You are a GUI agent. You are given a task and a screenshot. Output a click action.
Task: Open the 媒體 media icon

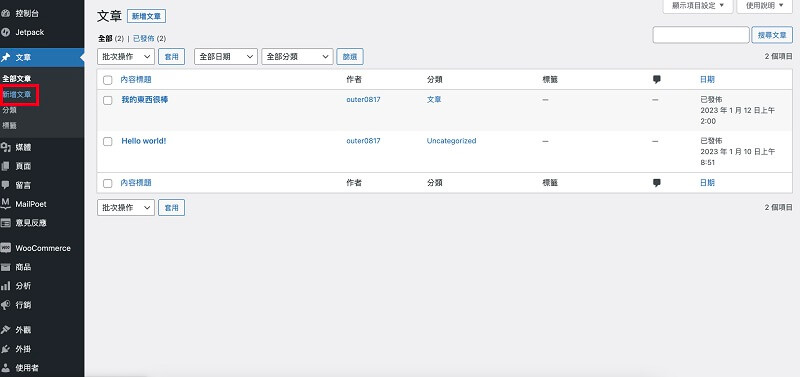click(x=6, y=147)
